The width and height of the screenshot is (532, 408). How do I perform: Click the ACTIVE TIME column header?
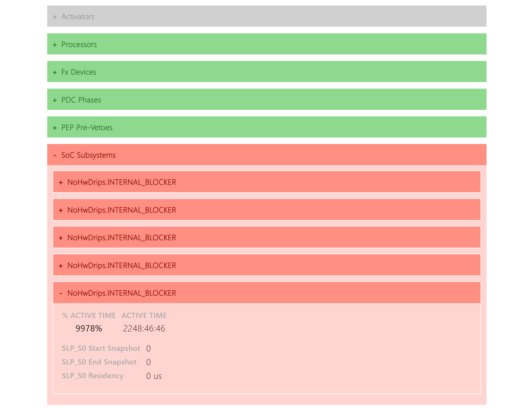click(x=144, y=315)
